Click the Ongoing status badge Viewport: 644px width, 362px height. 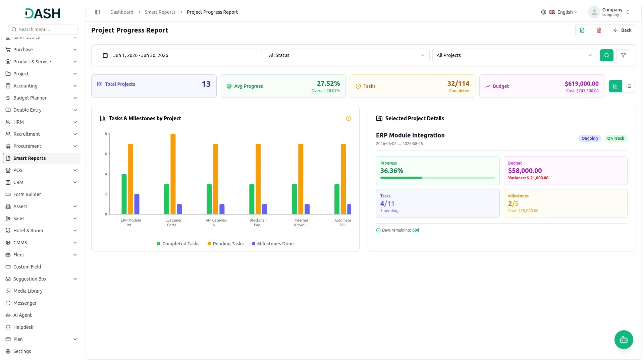[x=589, y=138]
